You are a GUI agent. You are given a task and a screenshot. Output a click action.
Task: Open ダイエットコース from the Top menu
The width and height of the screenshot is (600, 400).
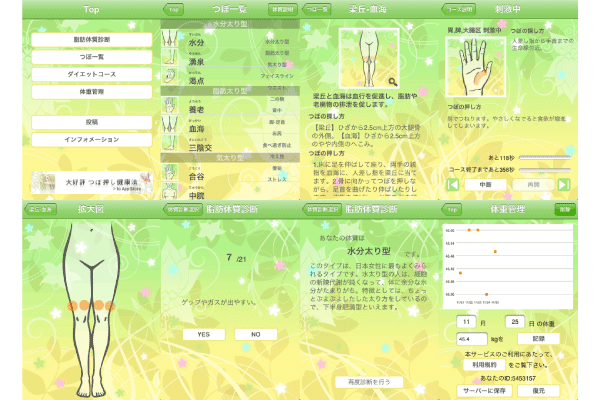click(78, 75)
